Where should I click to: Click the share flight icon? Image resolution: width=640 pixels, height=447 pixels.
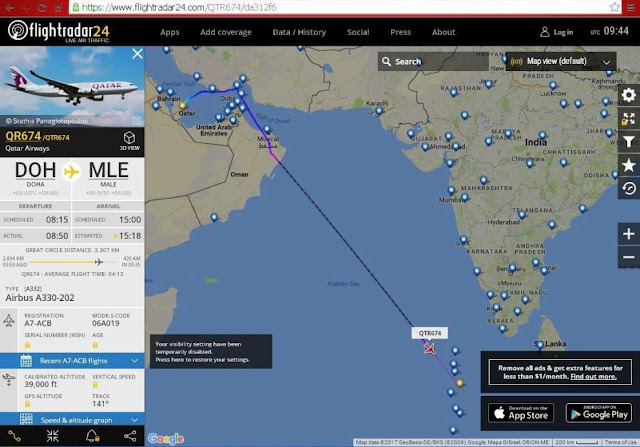tap(130, 436)
